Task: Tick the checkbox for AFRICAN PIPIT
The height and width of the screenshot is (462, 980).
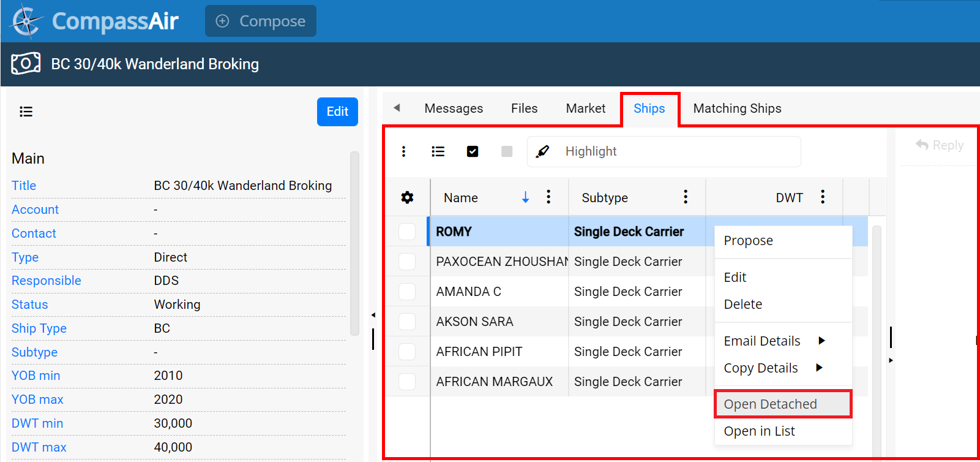Action: [x=407, y=352]
